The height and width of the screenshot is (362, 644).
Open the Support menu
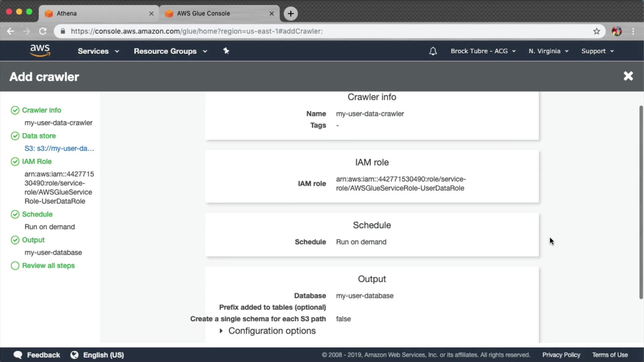[597, 51]
